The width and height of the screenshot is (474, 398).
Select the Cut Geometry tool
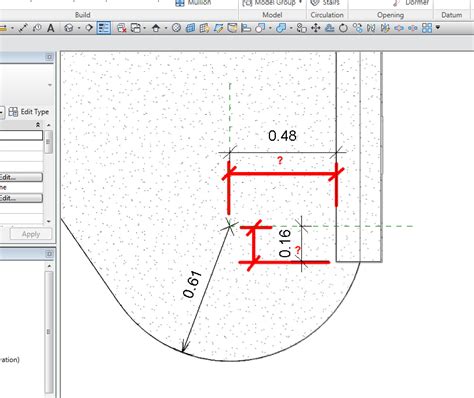point(260,28)
